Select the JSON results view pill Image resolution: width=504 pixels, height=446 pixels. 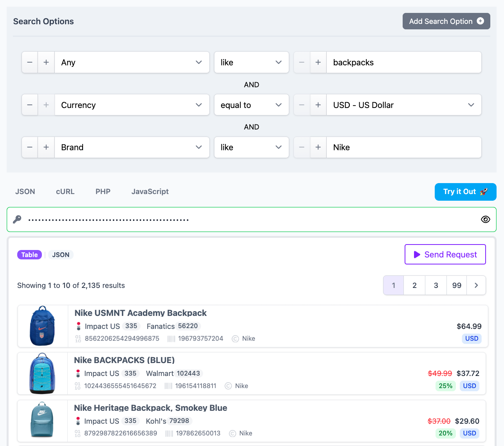click(x=61, y=255)
